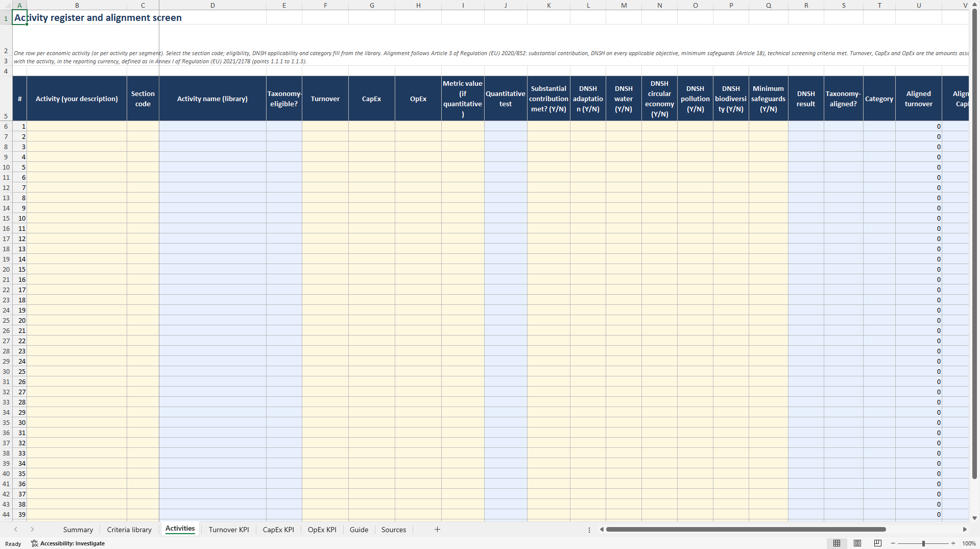Add a new sheet with plus icon
Screen dimensions: 980x549
437,530
